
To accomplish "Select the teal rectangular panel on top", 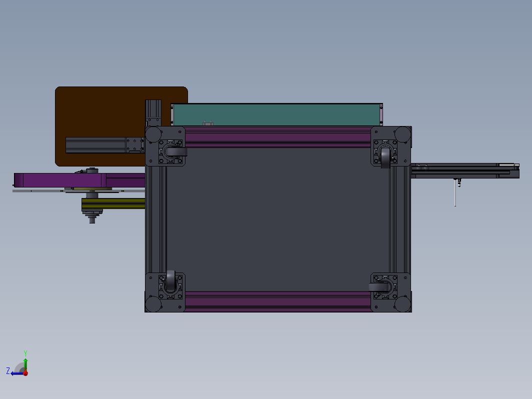I will click(x=276, y=114).
